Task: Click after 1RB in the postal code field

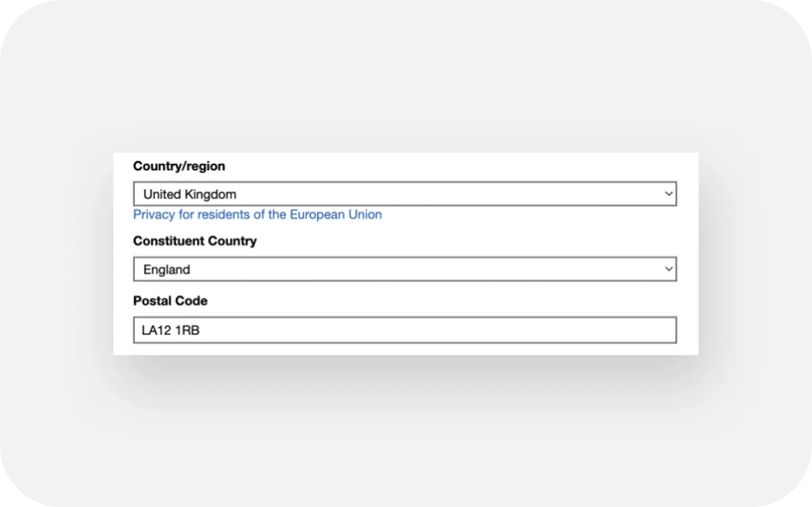Action: pyautogui.click(x=201, y=331)
